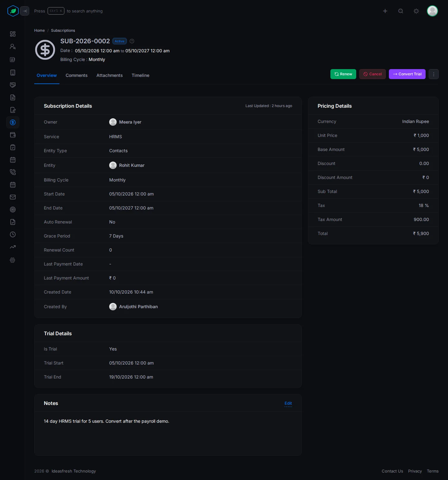
Task: Open the dashboard grid icon in sidebar
Action: tap(13, 34)
